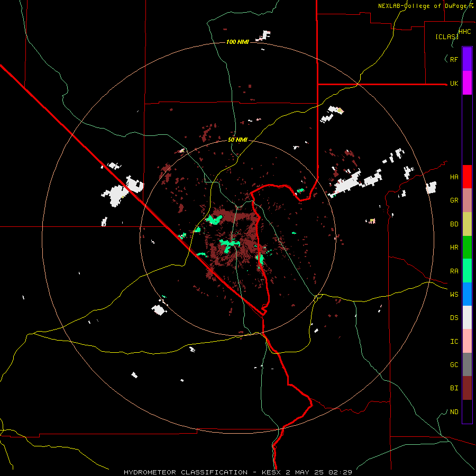Image resolution: width=476 pixels, height=476 pixels.
Task: Click the 'HR' legend label
Action: [454, 248]
